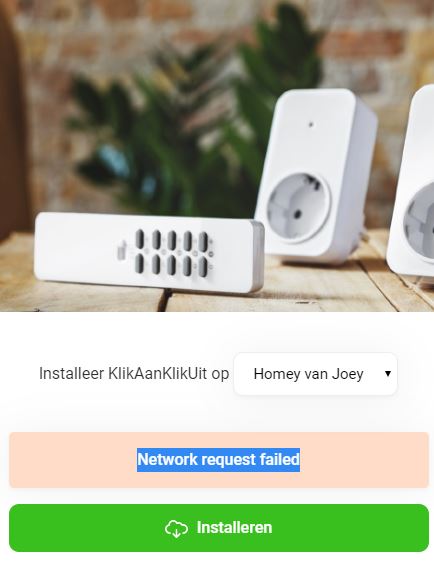Click the highlighted Network request failed text
The width and height of the screenshot is (434, 564).
click(218, 460)
